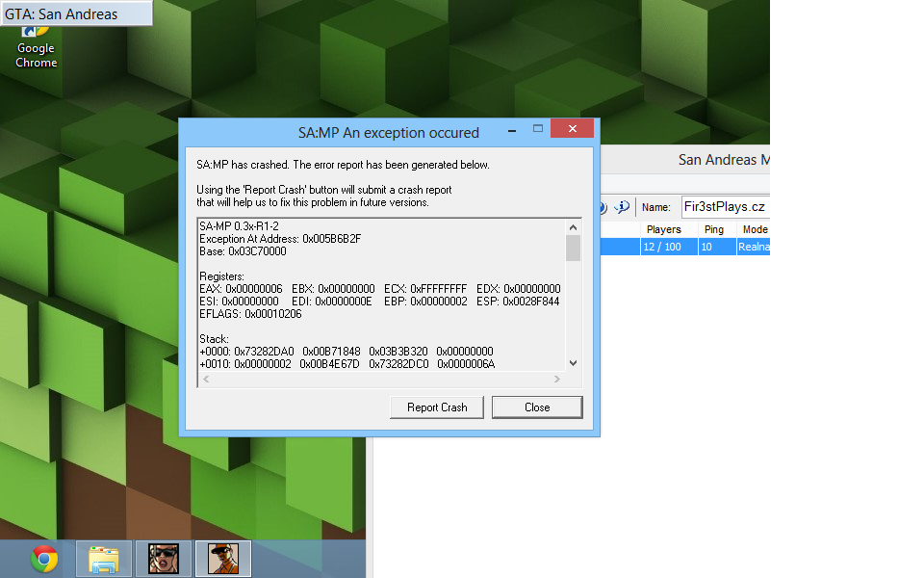The image size is (924, 578).
Task: Launch Chrome from the taskbar
Action: click(44, 559)
